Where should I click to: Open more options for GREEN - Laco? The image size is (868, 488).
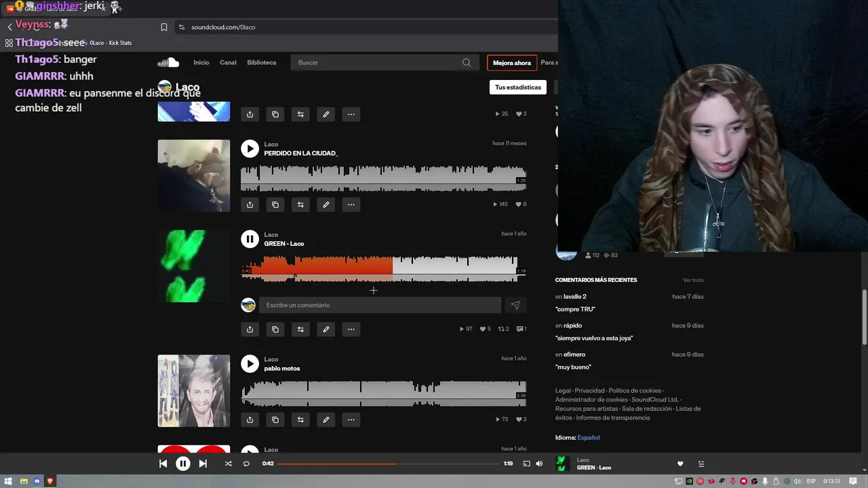coord(351,329)
